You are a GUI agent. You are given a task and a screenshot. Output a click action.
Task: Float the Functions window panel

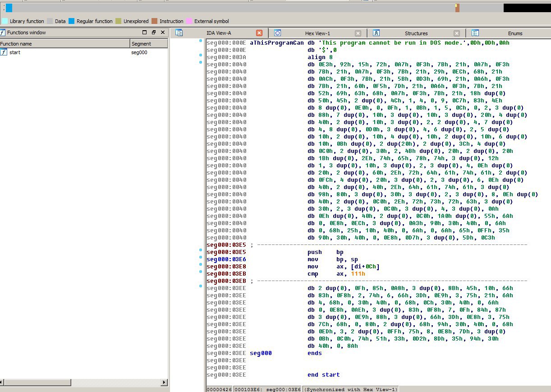(154, 32)
